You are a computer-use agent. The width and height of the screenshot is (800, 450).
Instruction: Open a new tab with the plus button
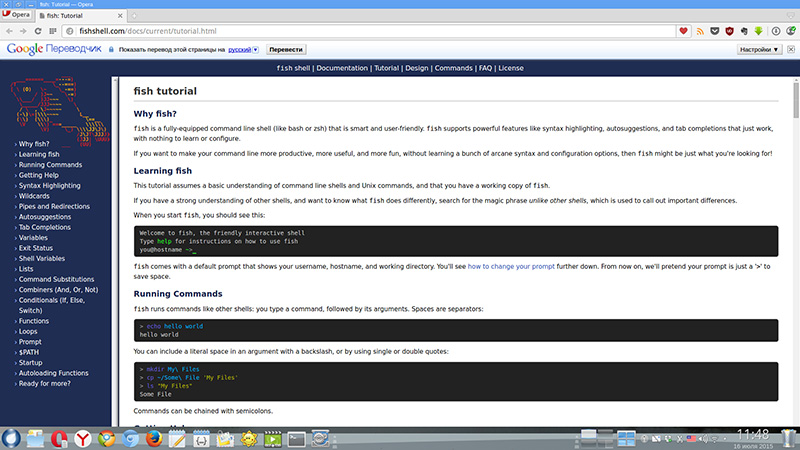[134, 16]
